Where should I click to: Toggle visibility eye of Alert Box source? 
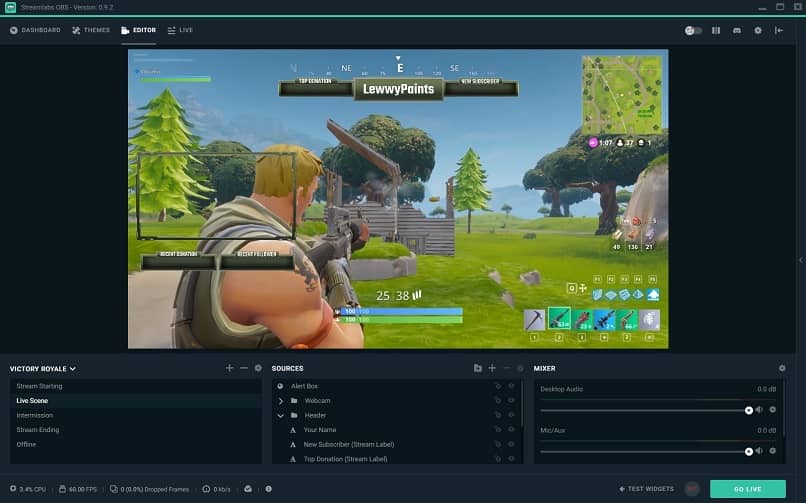coord(511,386)
